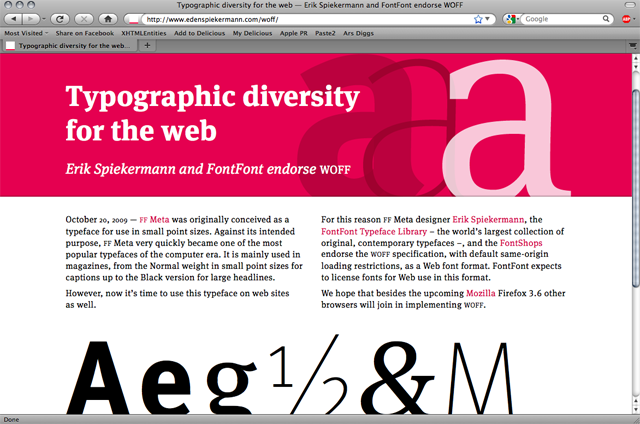This screenshot has width=640, height=424.
Task: Click the window resize grip corner
Action: click(636, 420)
